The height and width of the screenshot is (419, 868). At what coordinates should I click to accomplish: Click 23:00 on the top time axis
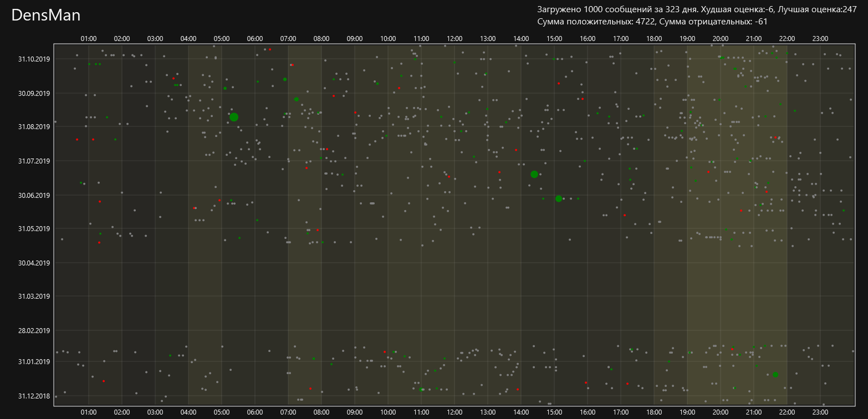820,39
